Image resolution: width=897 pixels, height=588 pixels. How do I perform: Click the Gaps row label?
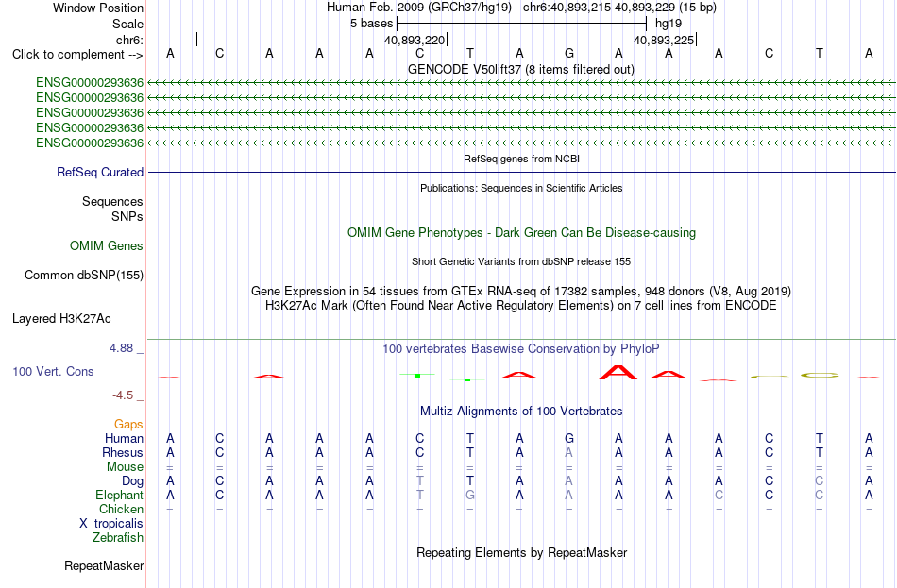128,425
